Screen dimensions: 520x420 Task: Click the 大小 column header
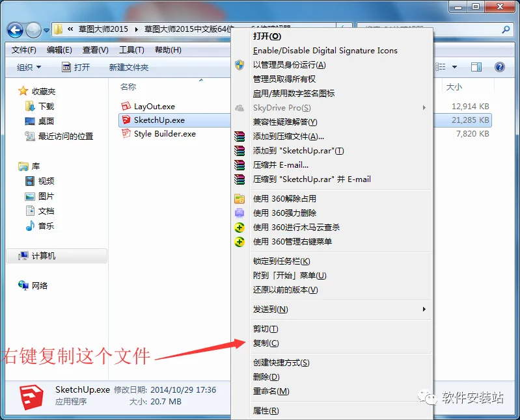(454, 86)
